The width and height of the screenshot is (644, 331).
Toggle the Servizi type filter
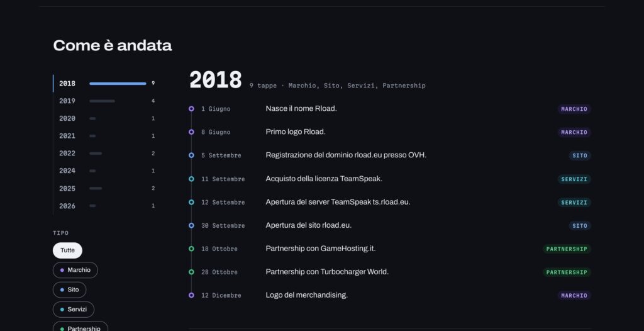point(74,310)
